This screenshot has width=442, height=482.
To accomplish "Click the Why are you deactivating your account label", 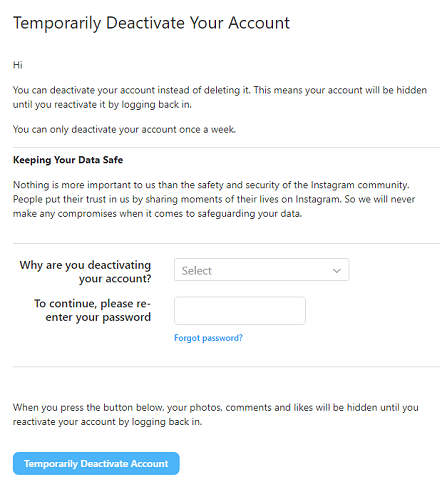I will [x=85, y=271].
